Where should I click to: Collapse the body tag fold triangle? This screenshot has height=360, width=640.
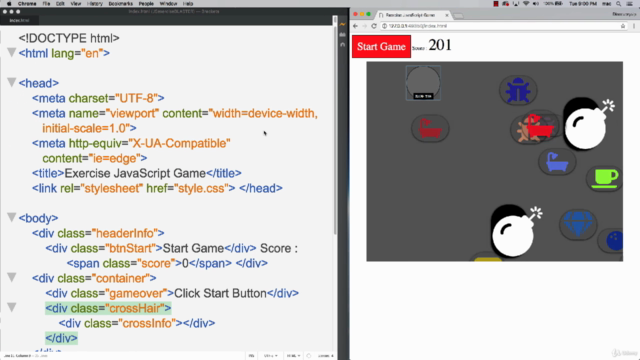(11, 218)
